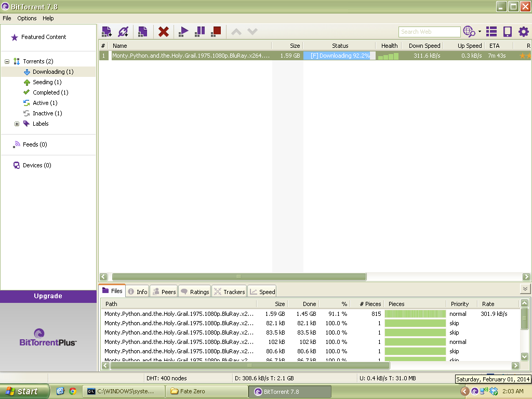Open the Windows start menu
The width and height of the screenshot is (532, 399).
24,392
